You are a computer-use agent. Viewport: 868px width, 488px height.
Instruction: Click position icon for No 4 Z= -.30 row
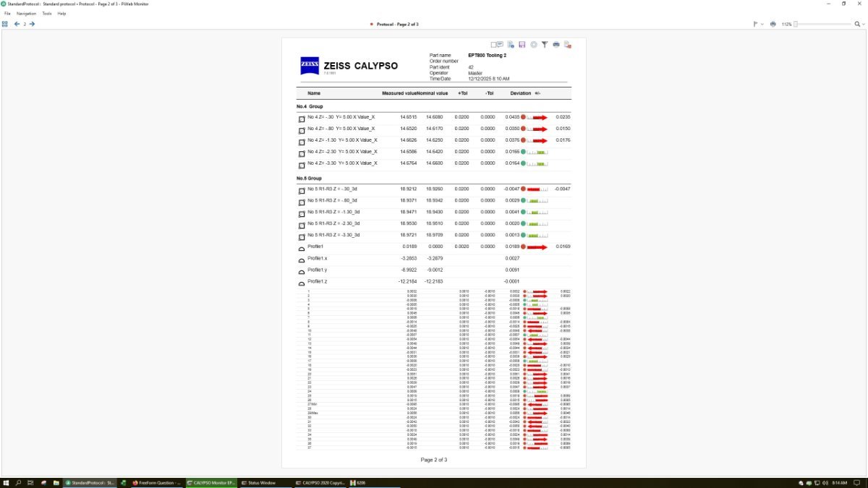pyautogui.click(x=302, y=119)
